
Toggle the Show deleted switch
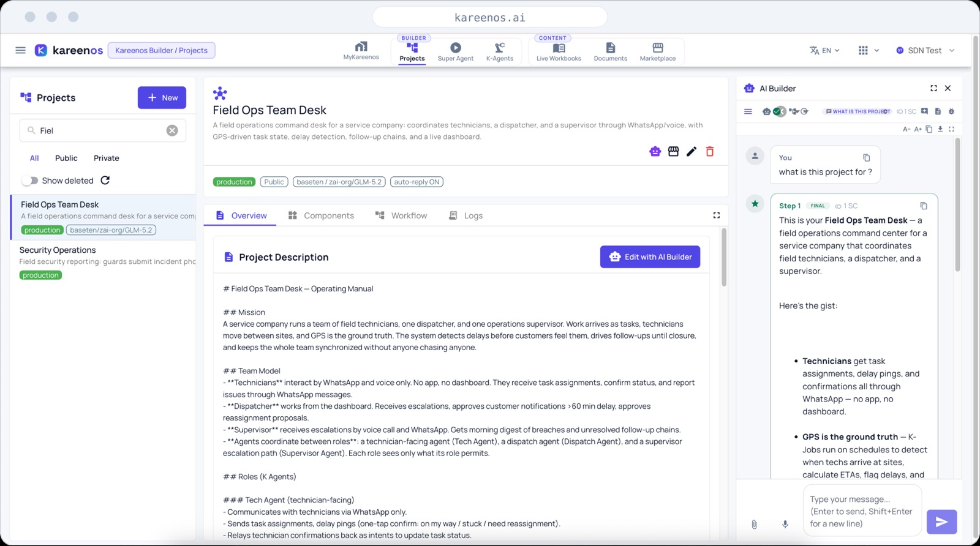[x=30, y=181]
